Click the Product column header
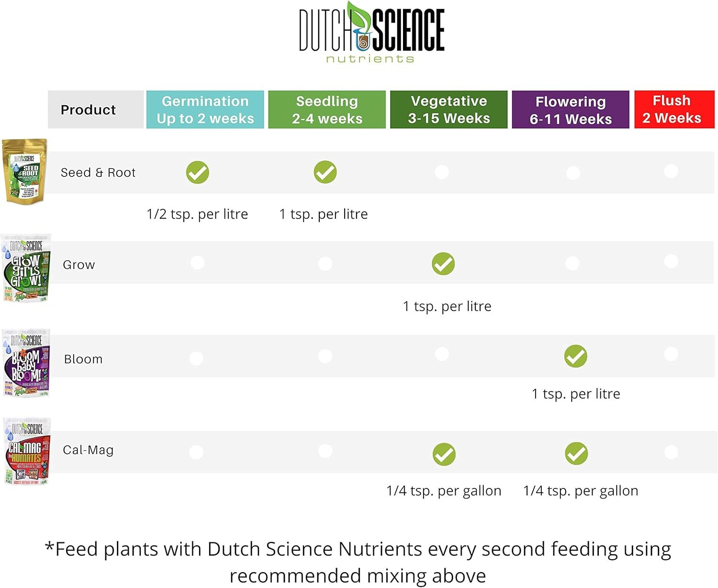The height and width of the screenshot is (588, 718). (x=96, y=110)
